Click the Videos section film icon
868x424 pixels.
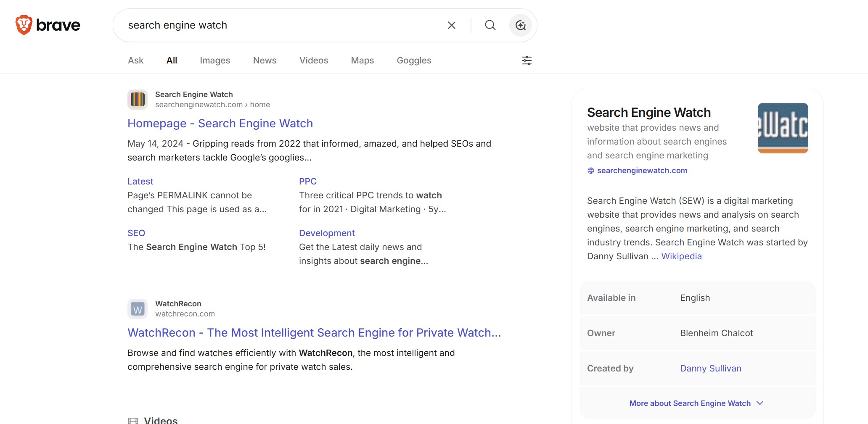pyautogui.click(x=133, y=420)
